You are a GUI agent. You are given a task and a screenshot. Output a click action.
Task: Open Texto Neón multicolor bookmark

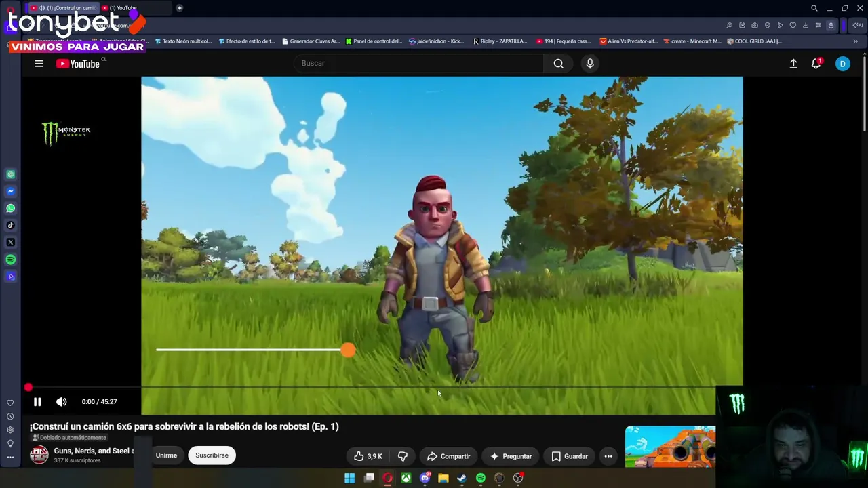click(x=183, y=41)
